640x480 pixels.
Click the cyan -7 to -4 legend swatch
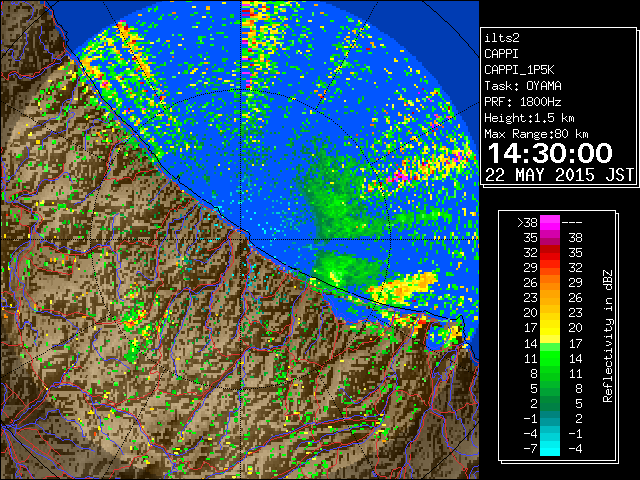click(x=550, y=449)
